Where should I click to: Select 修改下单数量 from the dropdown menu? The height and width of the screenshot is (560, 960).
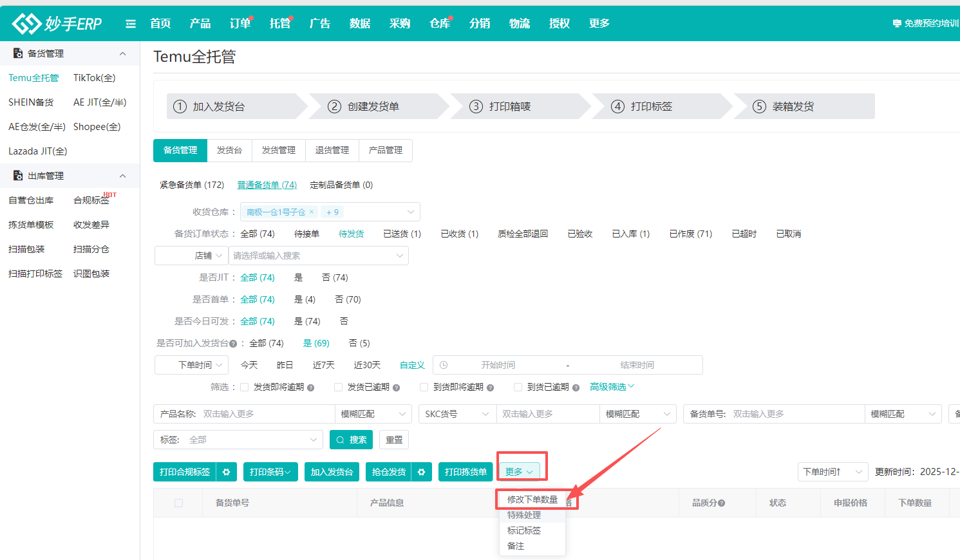(532, 499)
